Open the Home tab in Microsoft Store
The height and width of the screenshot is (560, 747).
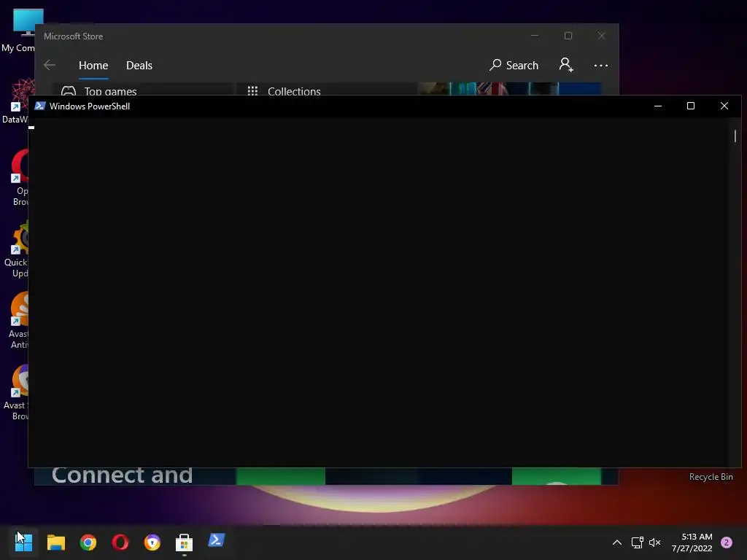93,65
